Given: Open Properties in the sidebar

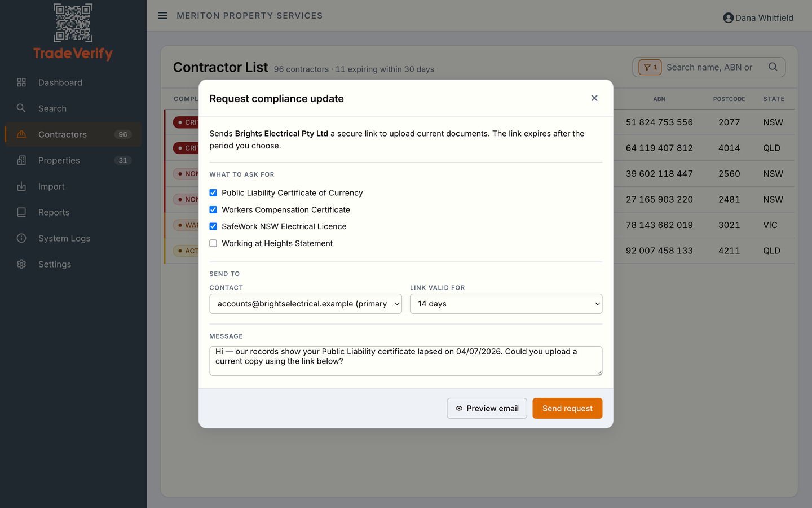Looking at the screenshot, I should 73,160.
